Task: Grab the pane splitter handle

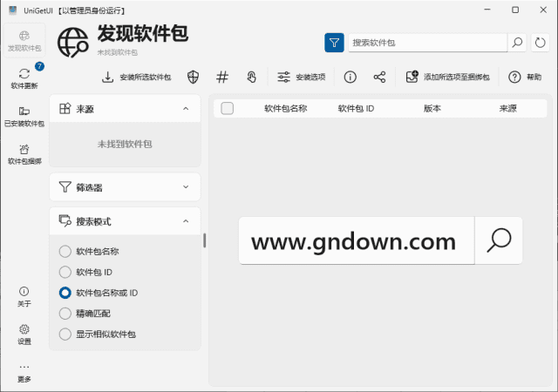Action: pyautogui.click(x=205, y=240)
